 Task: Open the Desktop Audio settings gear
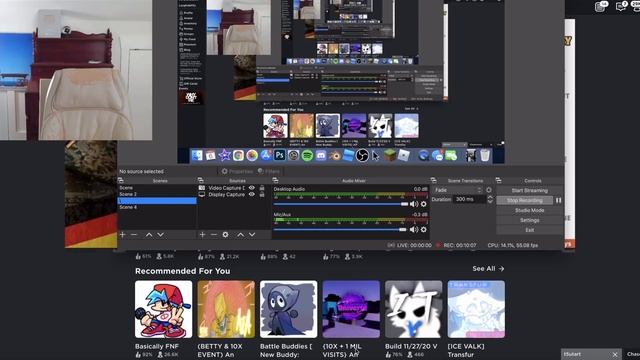click(x=424, y=204)
